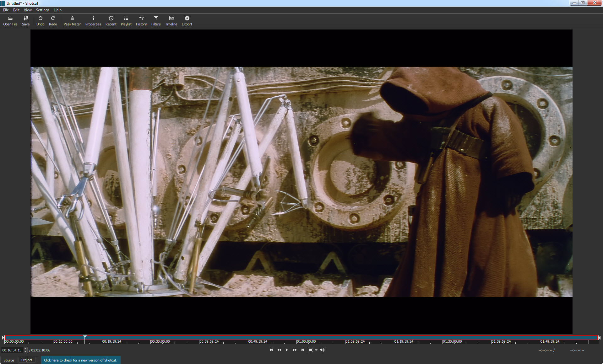The height and width of the screenshot is (364, 603).
Task: Open the View menu
Action: tap(28, 10)
